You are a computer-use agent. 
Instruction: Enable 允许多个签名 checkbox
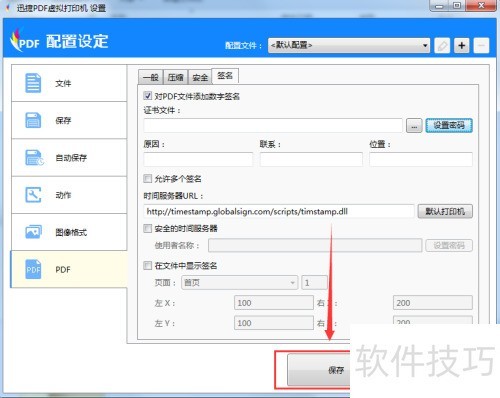147,179
